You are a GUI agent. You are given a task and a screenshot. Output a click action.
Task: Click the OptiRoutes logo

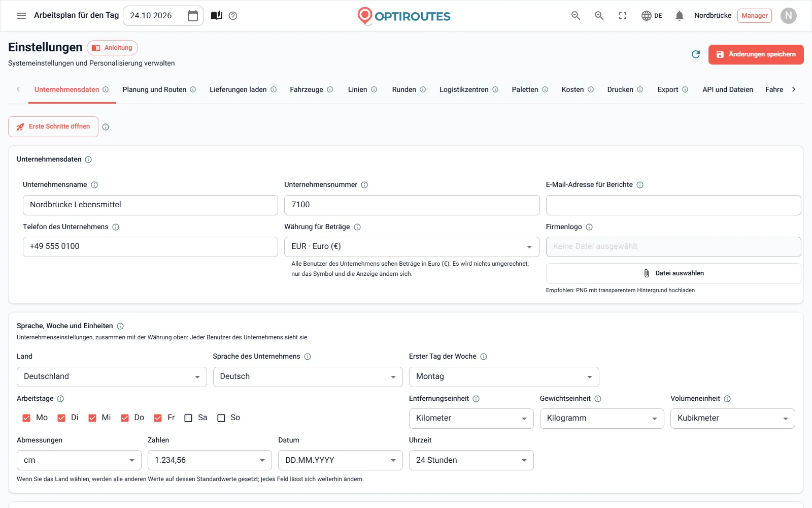(404, 16)
